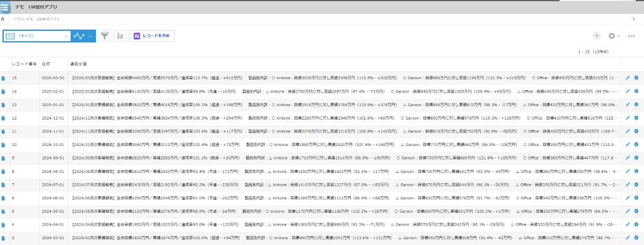Select the 2024/08月次実績報告 notification text
Screen dimensions: 644x245
point(344,172)
